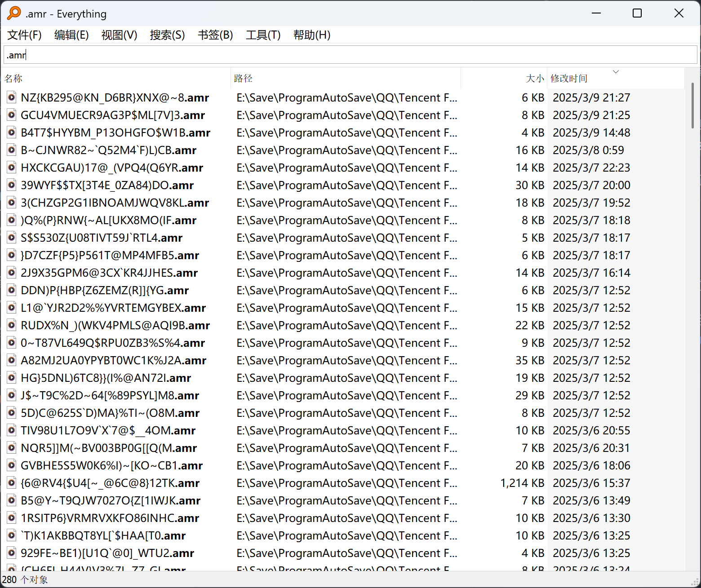Image resolution: width=701 pixels, height=588 pixels.
Task: Click file icon of 0~T87VL649Q$RPU0ZB3%S%4.amr
Action: [12, 343]
